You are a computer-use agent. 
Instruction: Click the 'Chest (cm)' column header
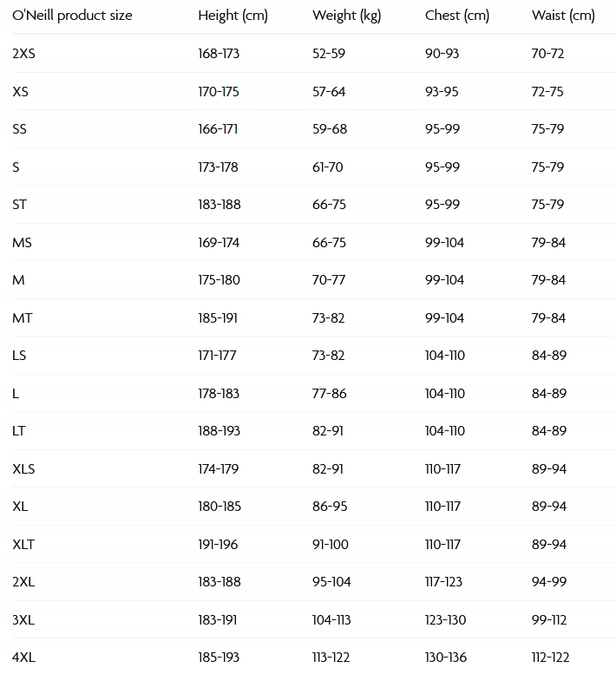(457, 16)
